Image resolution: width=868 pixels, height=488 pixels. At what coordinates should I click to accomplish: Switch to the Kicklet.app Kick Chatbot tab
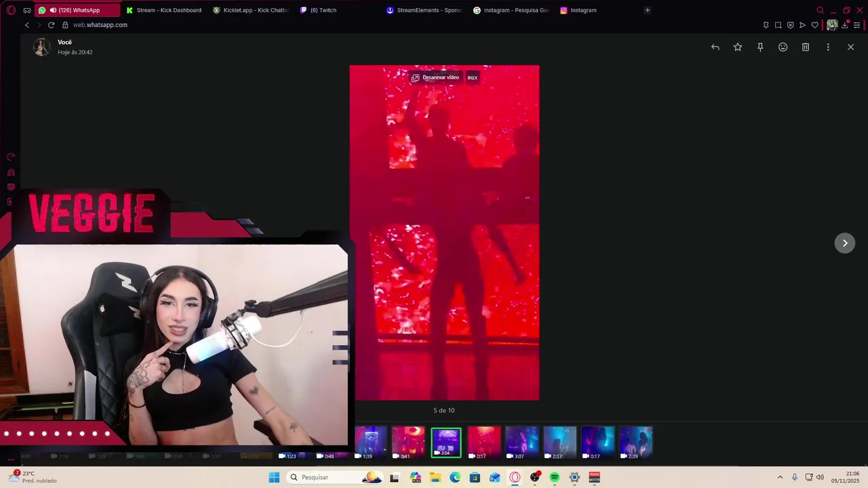coord(252,10)
